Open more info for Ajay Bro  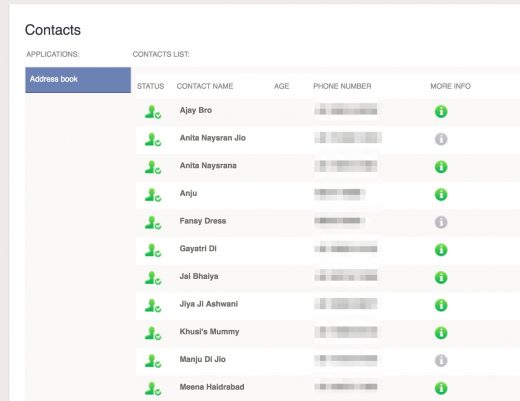click(441, 111)
